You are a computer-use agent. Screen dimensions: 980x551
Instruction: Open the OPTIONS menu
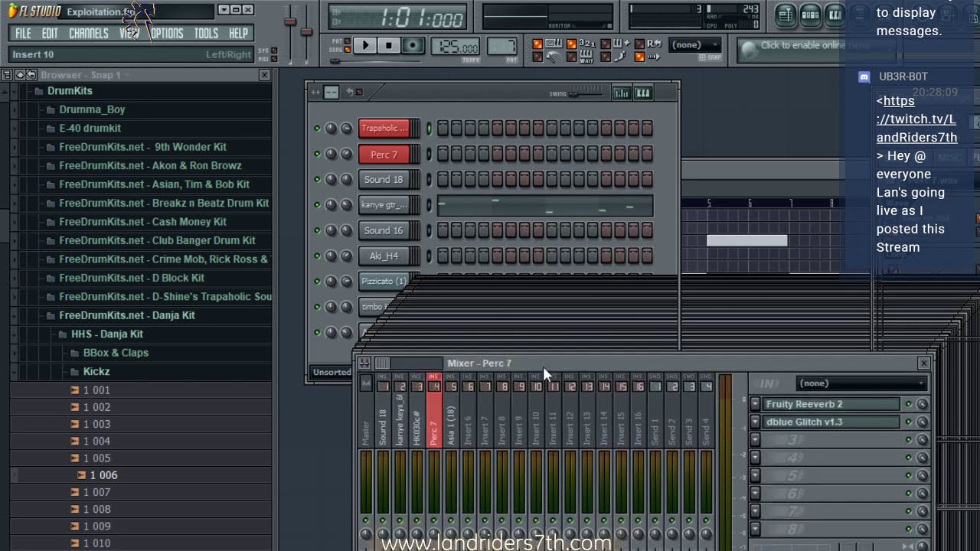[x=166, y=34]
